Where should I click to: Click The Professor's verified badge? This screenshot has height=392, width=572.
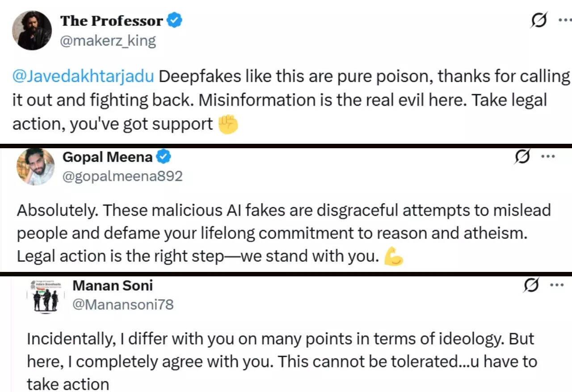(x=174, y=21)
